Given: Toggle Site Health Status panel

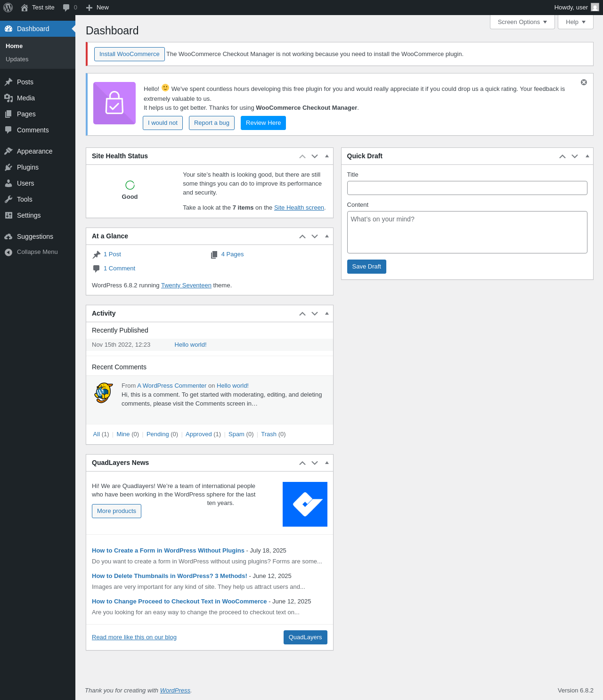Looking at the screenshot, I should pos(327,156).
